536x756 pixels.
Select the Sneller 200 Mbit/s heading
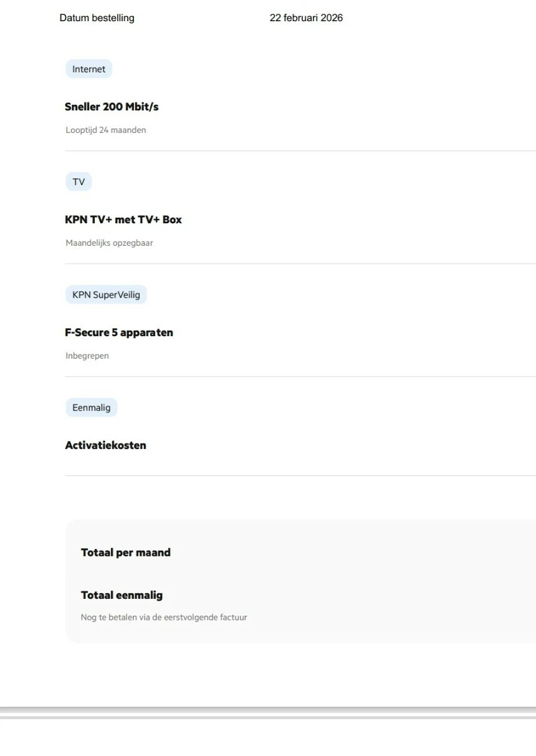(112, 107)
